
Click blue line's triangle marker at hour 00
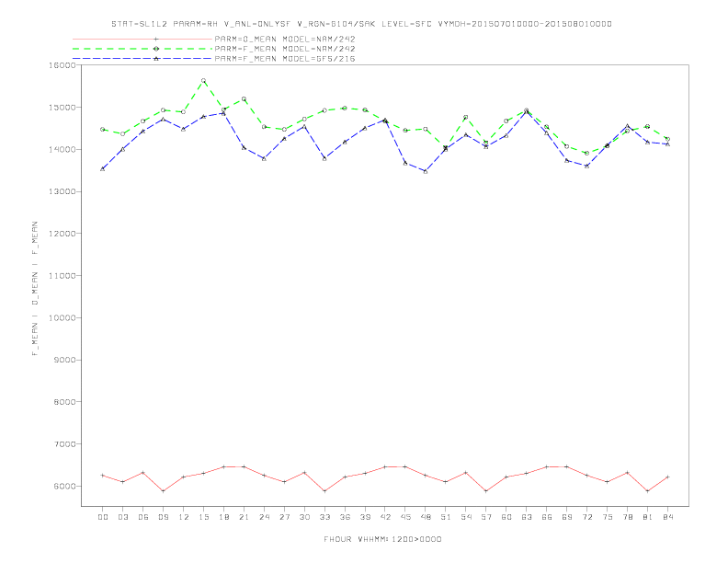click(x=103, y=168)
